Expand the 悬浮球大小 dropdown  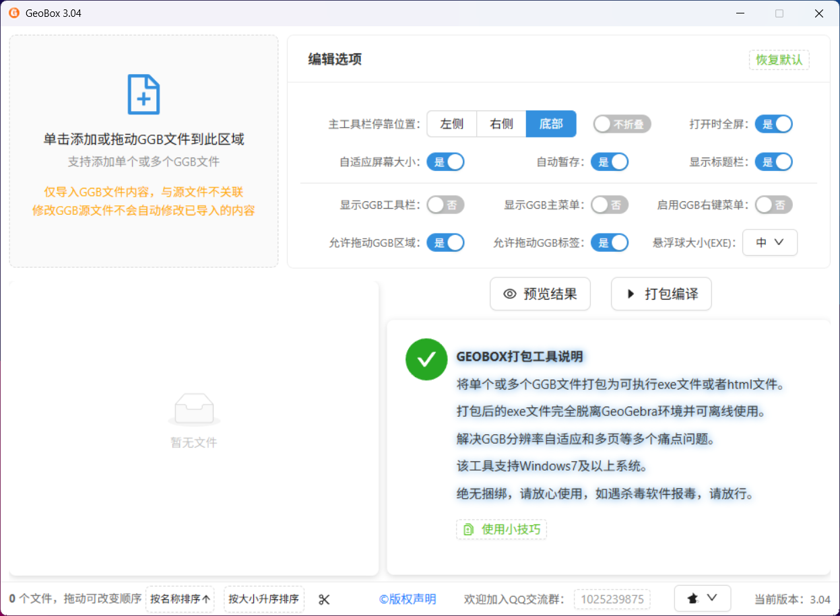[x=769, y=243]
